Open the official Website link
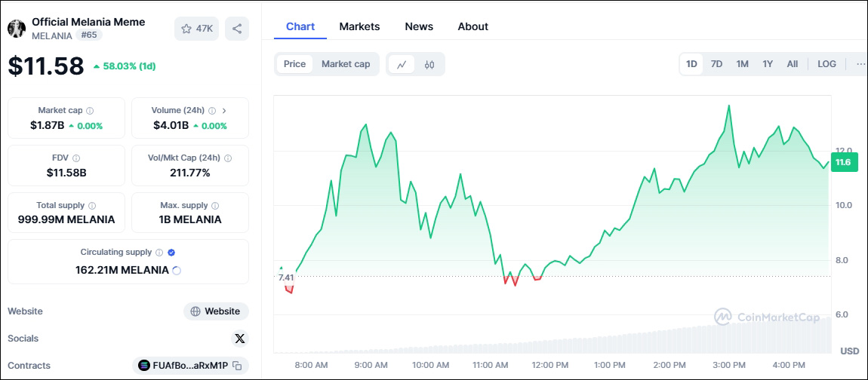868x380 pixels. (x=216, y=311)
